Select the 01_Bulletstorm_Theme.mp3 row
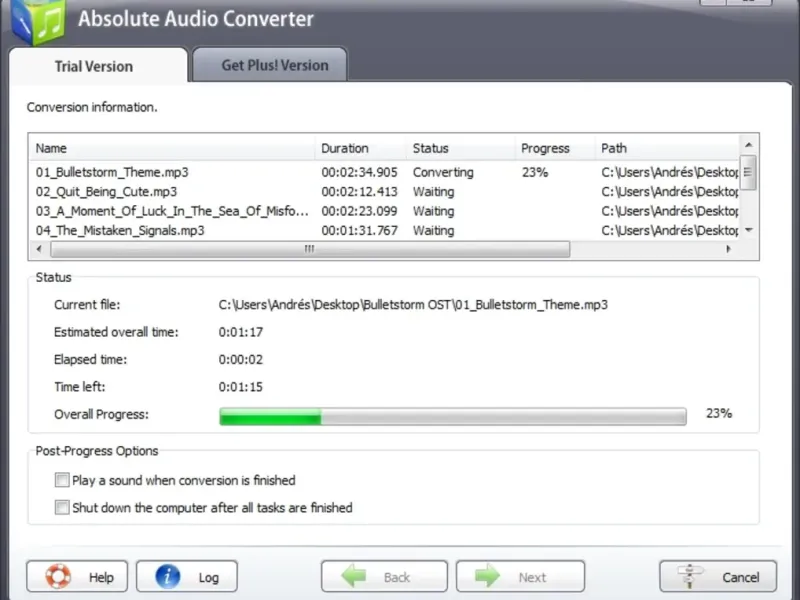This screenshot has height=600, width=800. tap(384, 172)
